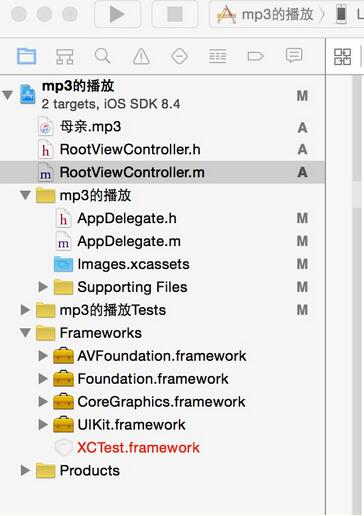Collapse the mp3的播放 project root triangle

coord(8,95)
